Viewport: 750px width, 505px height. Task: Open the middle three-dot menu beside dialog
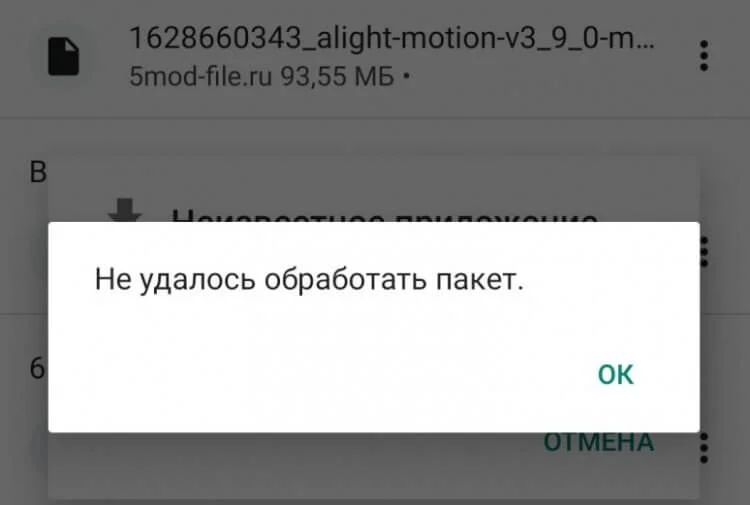point(704,251)
